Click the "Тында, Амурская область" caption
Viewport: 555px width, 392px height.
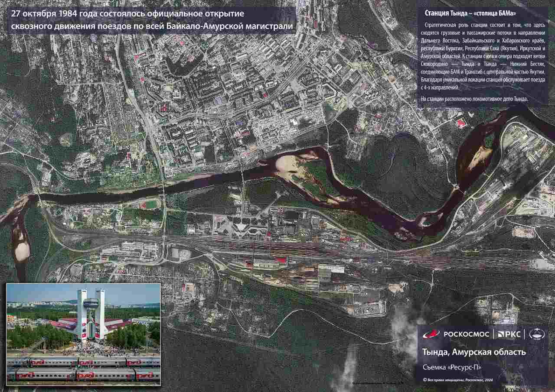point(474,352)
